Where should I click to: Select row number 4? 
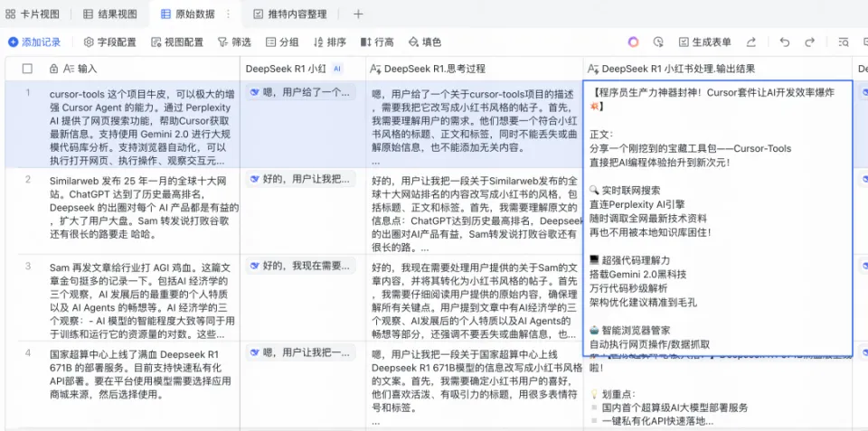(x=28, y=353)
